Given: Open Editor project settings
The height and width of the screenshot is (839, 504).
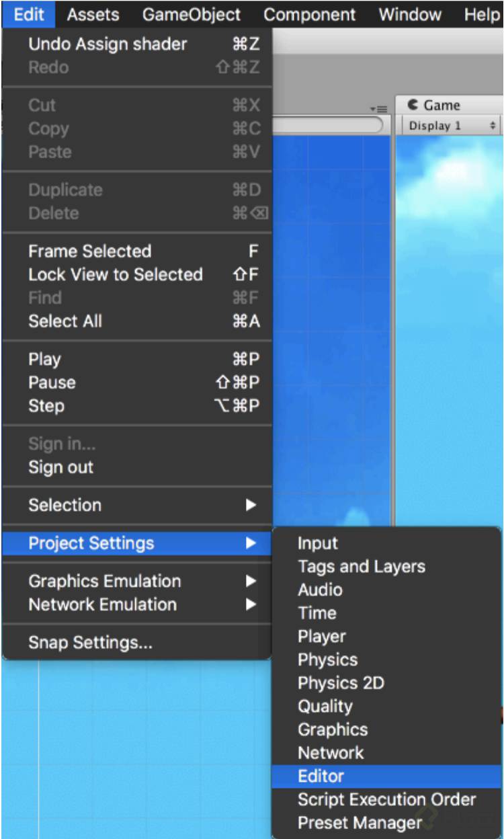Looking at the screenshot, I should click(x=321, y=776).
